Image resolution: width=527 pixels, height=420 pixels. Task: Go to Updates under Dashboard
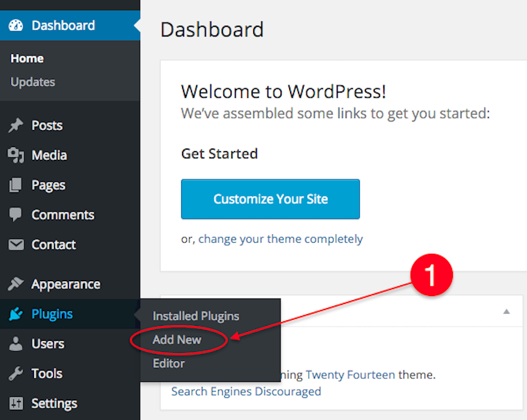coord(32,82)
